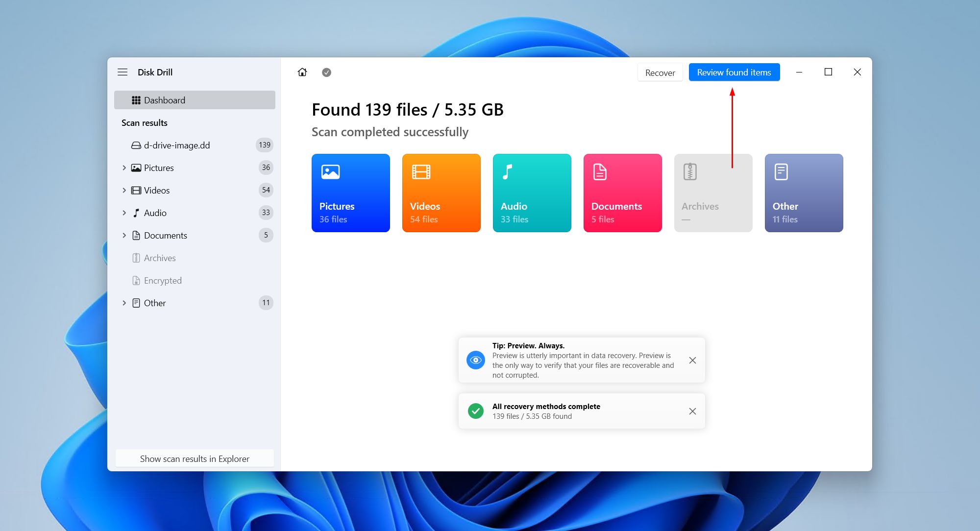Open Audio in the sidebar list

tap(195, 213)
